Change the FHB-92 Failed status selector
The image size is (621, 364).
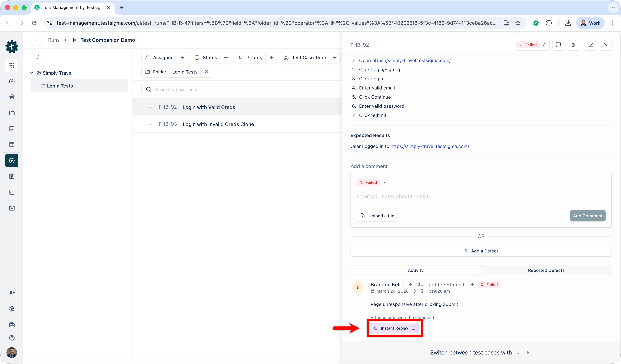(x=532, y=45)
